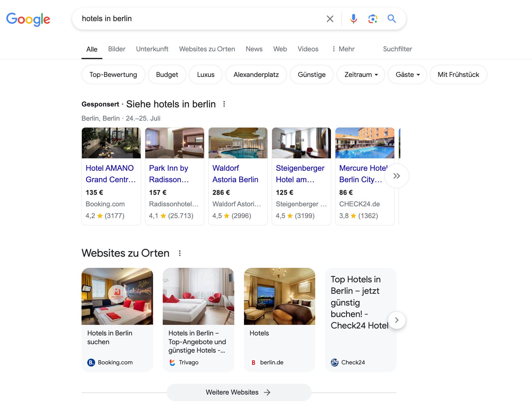Switch to the News tab

point(254,49)
